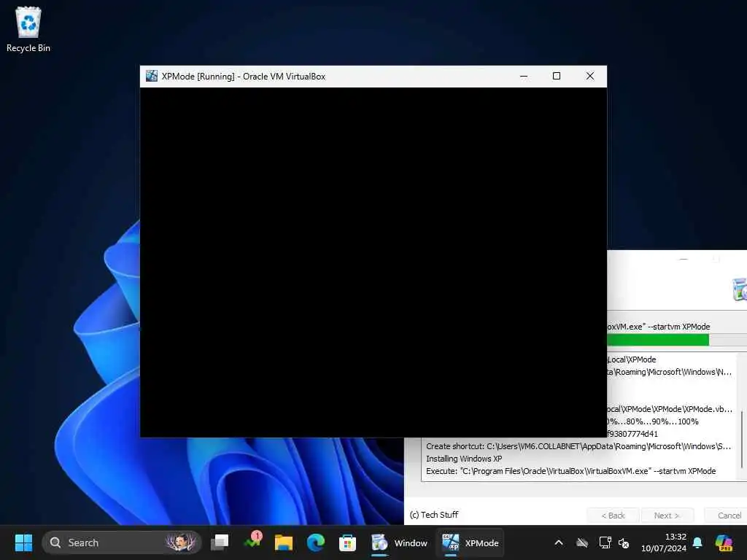The width and height of the screenshot is (747, 560).
Task: Click the VirtualBox icon in XPMode title bar
Action: coord(152,76)
